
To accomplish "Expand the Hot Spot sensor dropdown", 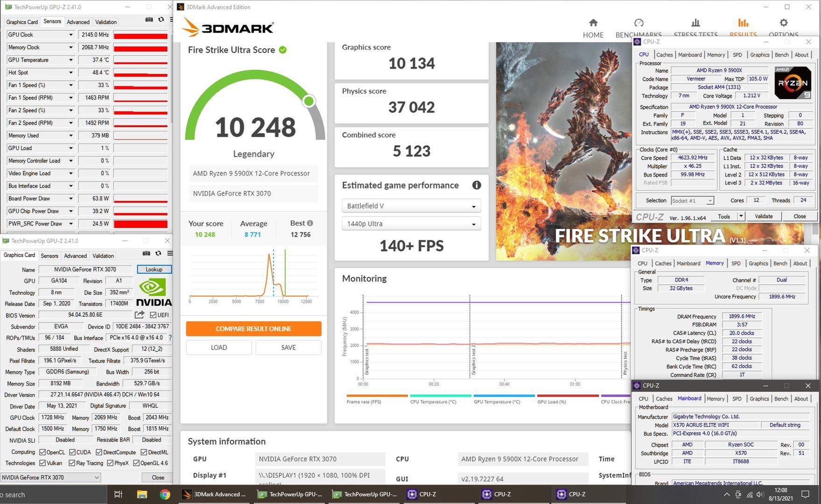I will 71,72.
